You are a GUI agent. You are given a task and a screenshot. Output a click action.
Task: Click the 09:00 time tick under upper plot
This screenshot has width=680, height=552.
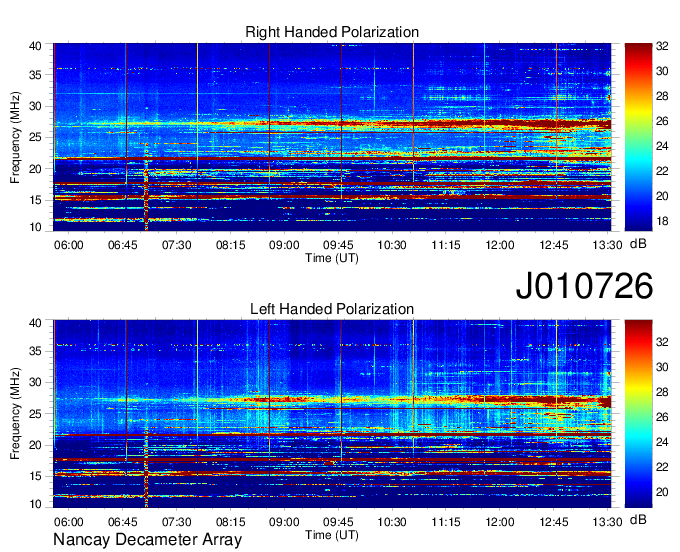click(284, 245)
